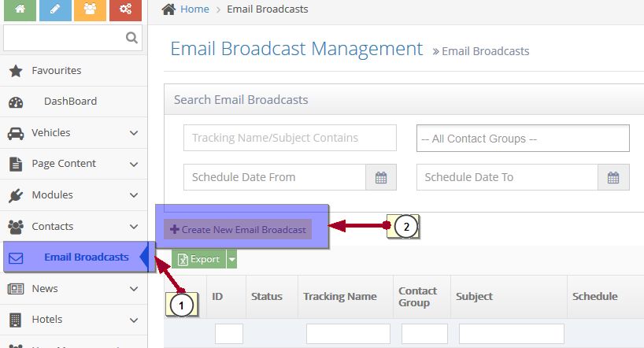
Task: Click the Schedule Date To field
Action: click(x=507, y=177)
